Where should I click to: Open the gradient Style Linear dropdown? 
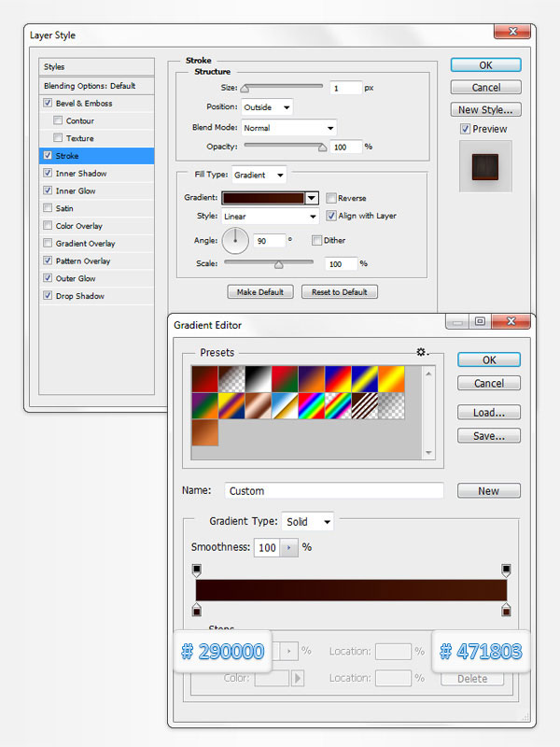tap(270, 217)
